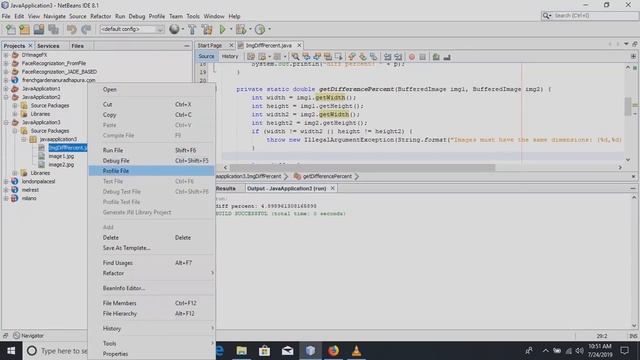Choose File Members in the context menu
The width and height of the screenshot is (640, 360).
pyautogui.click(x=151, y=303)
